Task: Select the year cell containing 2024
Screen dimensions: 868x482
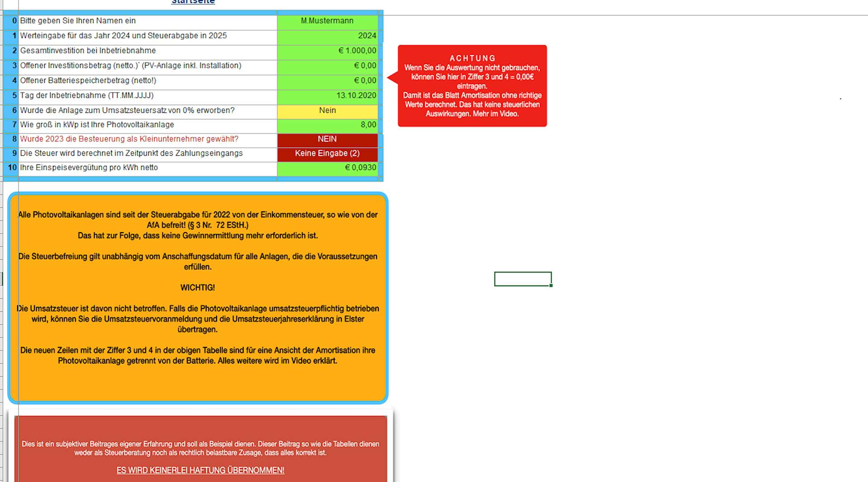Action: click(x=327, y=36)
